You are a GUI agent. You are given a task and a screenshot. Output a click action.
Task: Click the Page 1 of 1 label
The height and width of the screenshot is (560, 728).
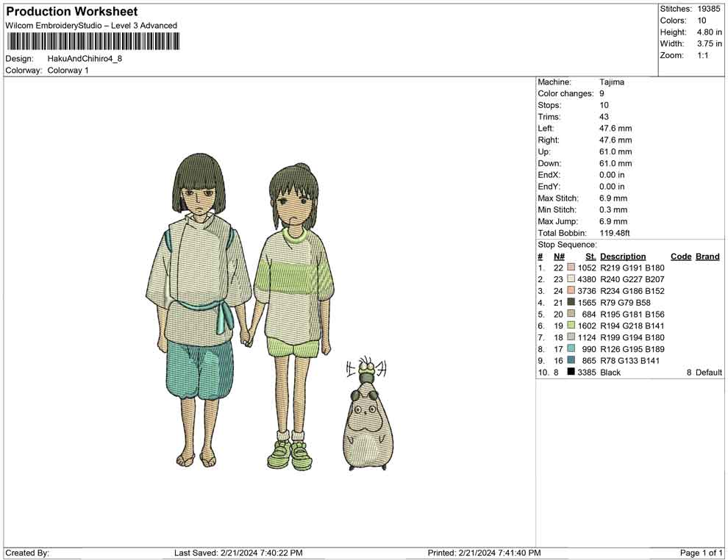[x=701, y=553]
